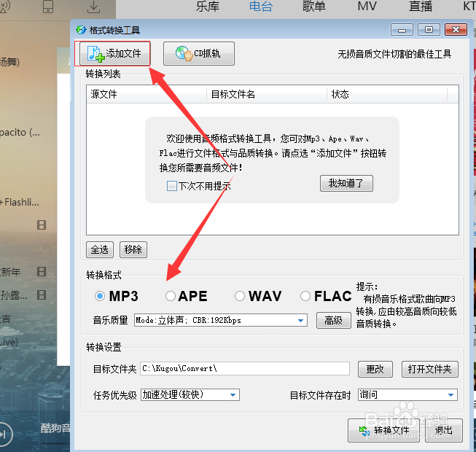
Task: Click the 添加文件 add file button
Action: pyautogui.click(x=114, y=53)
